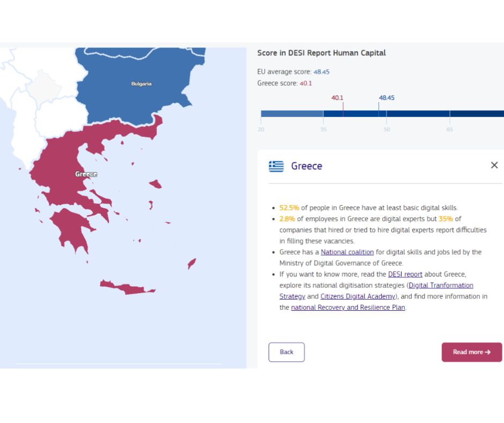Close the Greece info panel
This screenshot has width=504, height=423.
point(494,165)
